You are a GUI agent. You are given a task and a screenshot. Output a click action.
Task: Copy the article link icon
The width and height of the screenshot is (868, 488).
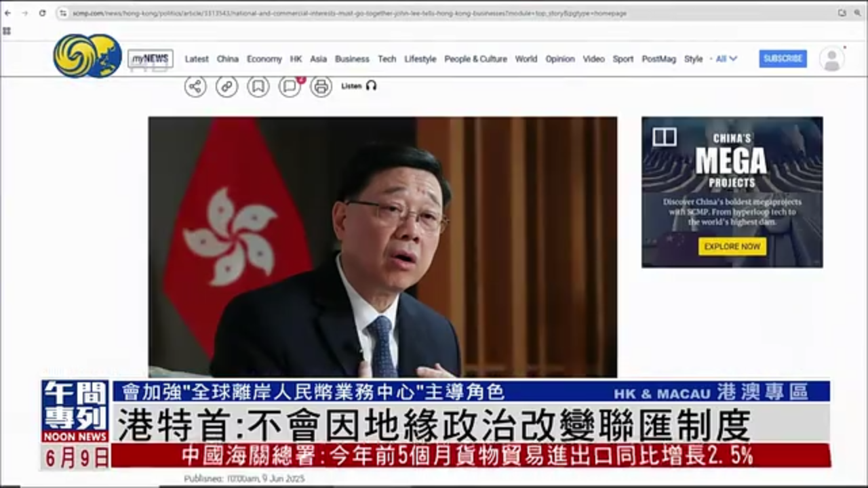click(226, 86)
